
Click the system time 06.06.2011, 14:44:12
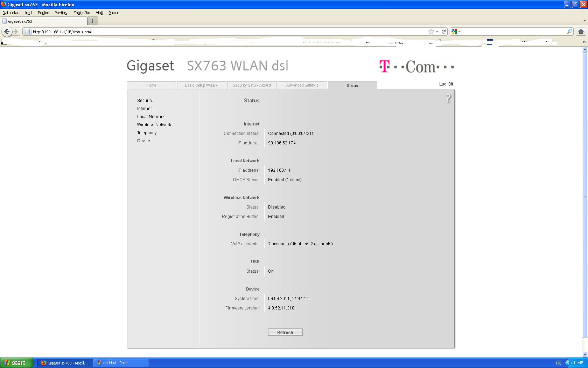(288, 299)
